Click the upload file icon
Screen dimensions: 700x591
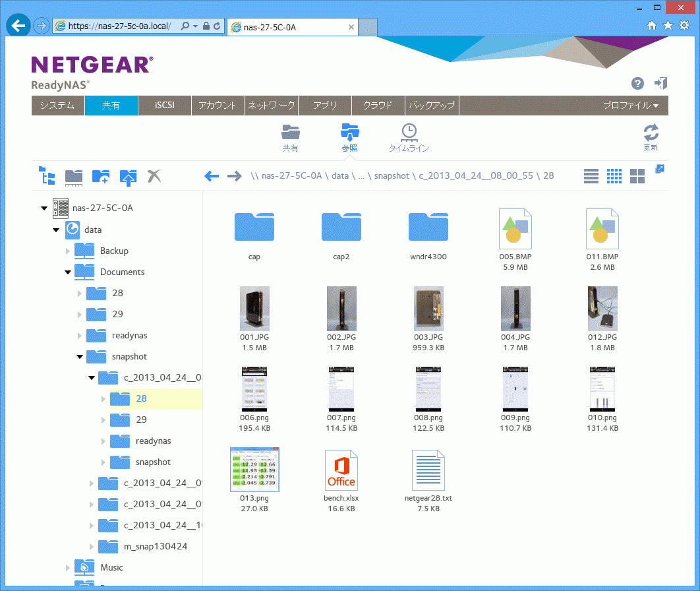pyautogui.click(x=128, y=176)
